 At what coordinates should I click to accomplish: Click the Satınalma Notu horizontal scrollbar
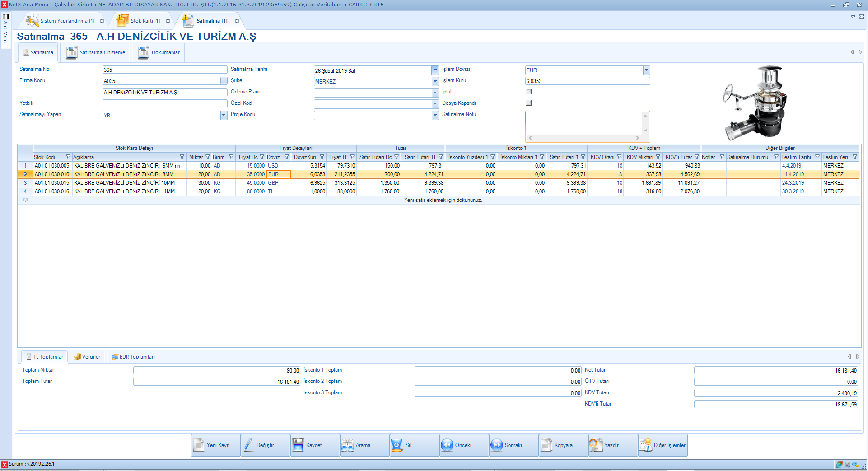583,138
